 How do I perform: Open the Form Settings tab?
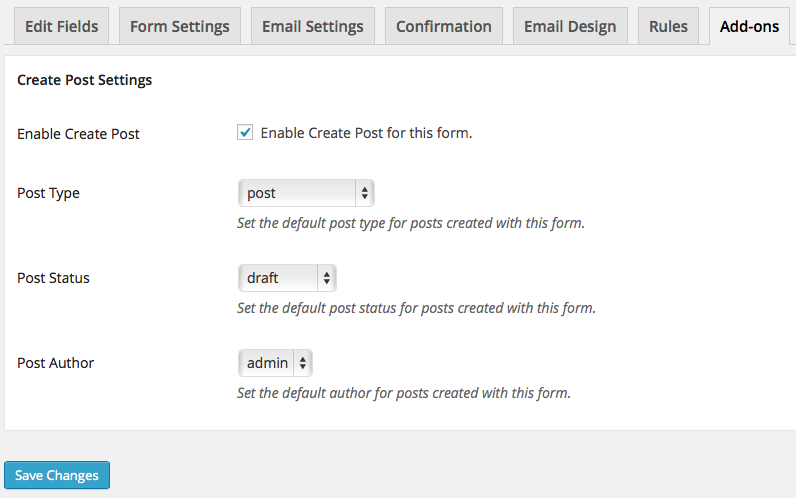click(180, 26)
